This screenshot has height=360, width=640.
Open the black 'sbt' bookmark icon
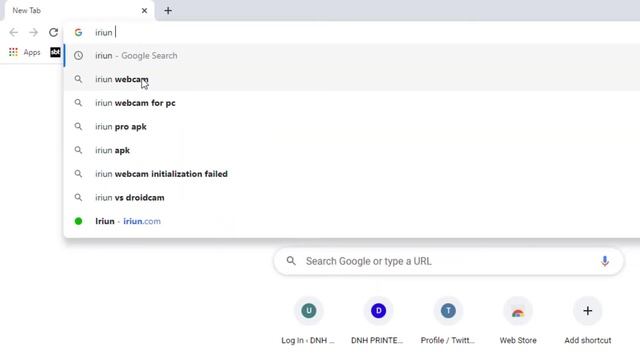[x=55, y=52]
